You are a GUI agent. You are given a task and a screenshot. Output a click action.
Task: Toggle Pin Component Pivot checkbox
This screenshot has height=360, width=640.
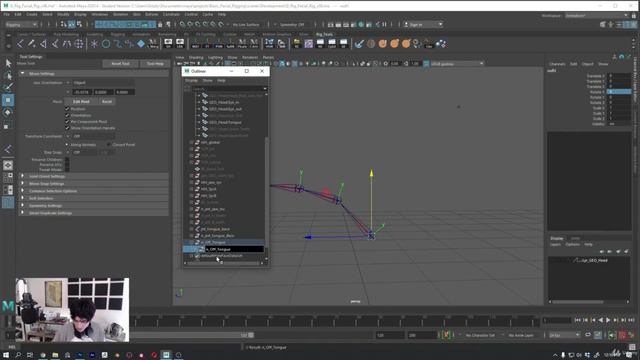[67, 122]
